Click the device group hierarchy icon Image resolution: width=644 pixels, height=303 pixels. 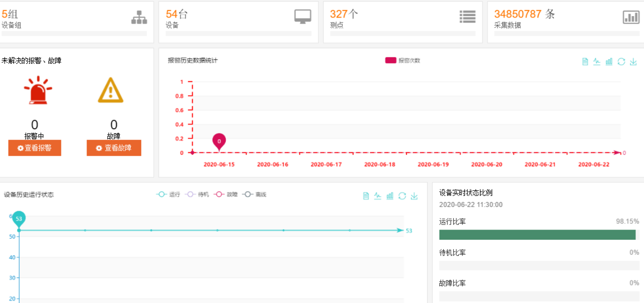tap(139, 18)
